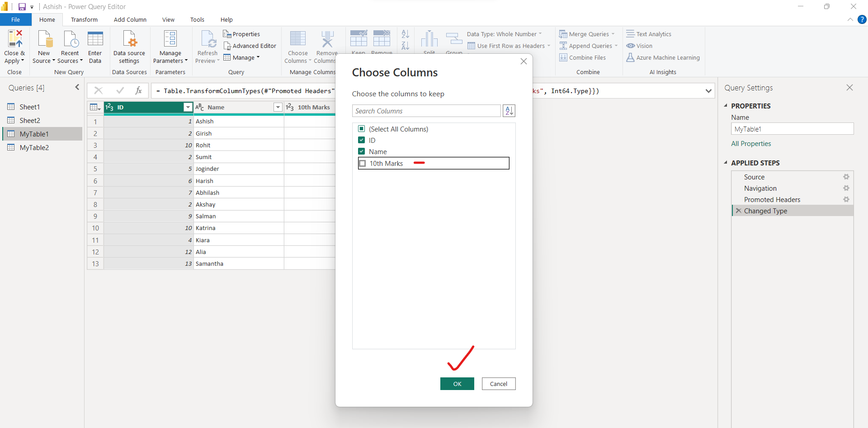Expand the formula bar with its chevron
Image resolution: width=868 pixels, height=428 pixels.
[x=708, y=90]
